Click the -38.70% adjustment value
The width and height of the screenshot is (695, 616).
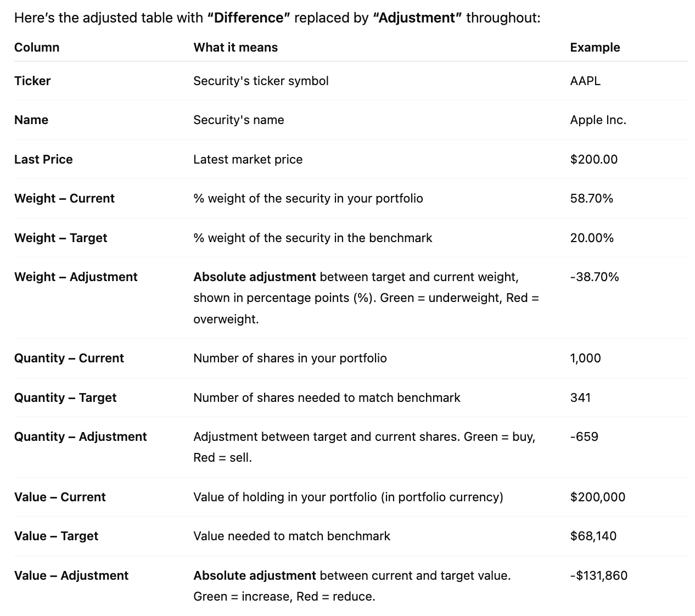(x=594, y=277)
